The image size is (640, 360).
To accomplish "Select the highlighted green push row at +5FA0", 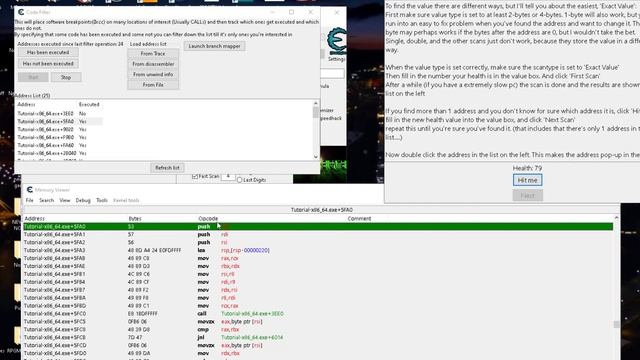I will pos(318,227).
